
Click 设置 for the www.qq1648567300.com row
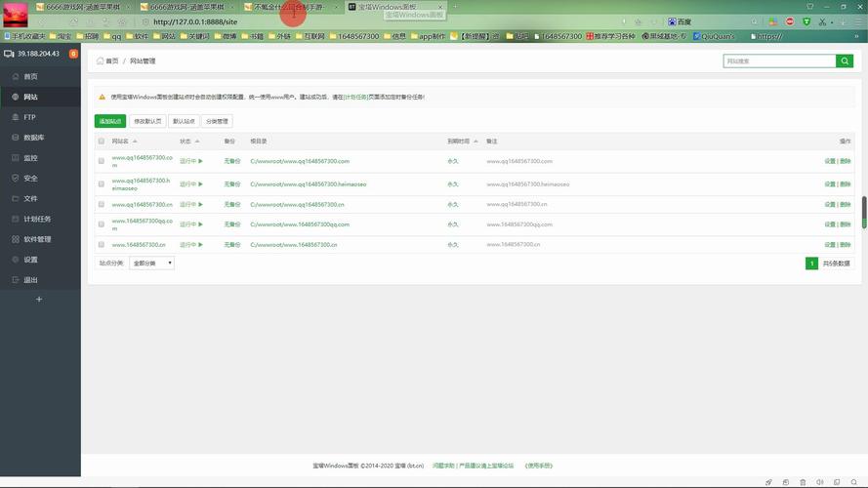click(x=829, y=161)
